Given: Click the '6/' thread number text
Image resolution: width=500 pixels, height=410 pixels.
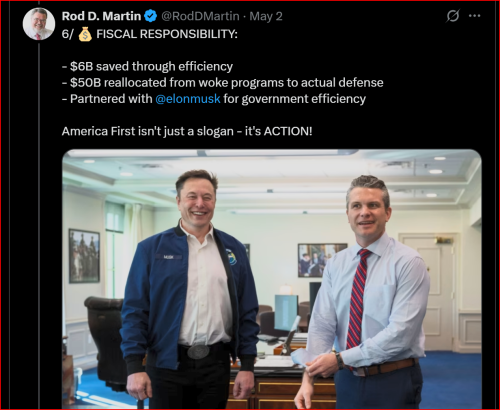Looking at the screenshot, I should click(x=68, y=34).
